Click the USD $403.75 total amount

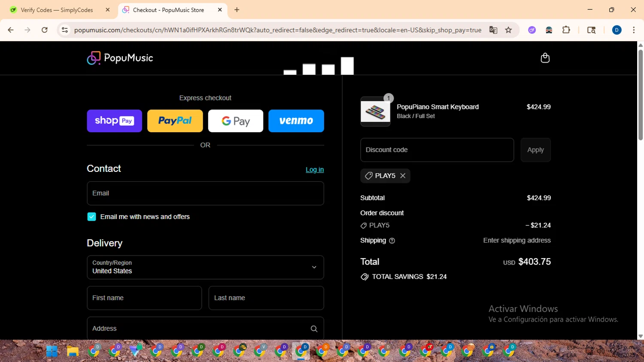coord(527,262)
